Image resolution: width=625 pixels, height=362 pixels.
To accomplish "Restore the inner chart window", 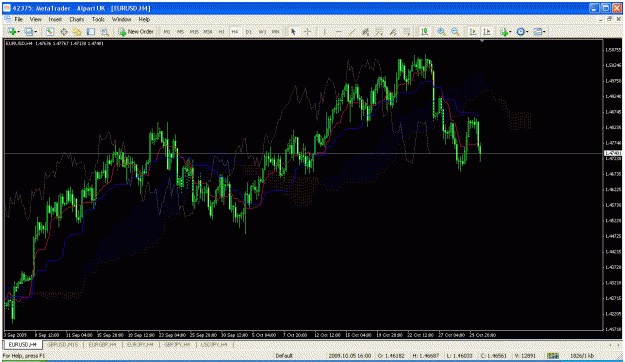I will point(609,19).
